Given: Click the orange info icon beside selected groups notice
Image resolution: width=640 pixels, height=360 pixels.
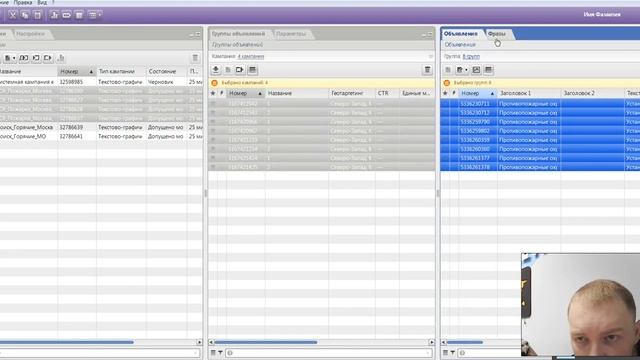Looking at the screenshot, I should coord(447,83).
